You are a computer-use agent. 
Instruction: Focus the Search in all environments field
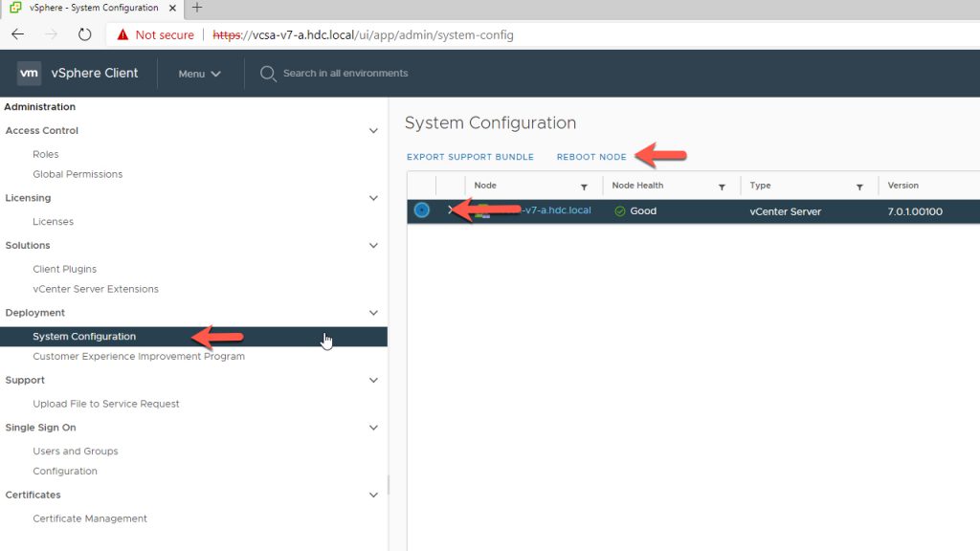(345, 73)
